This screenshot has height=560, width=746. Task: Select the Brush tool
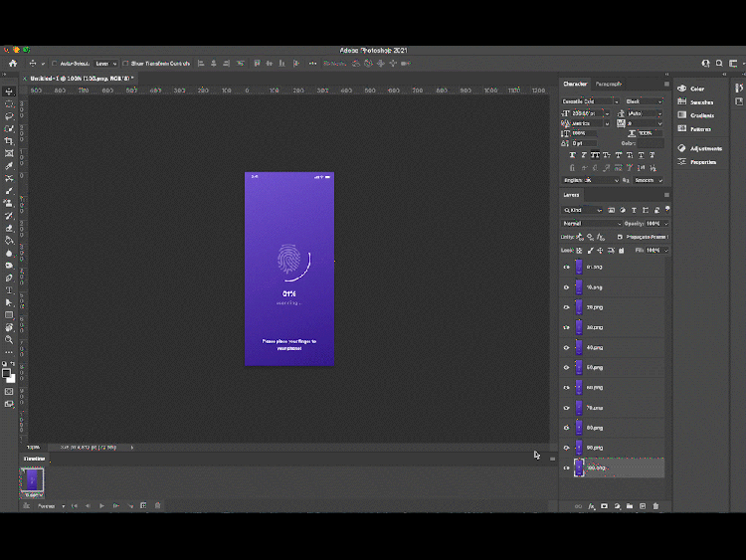point(9,191)
